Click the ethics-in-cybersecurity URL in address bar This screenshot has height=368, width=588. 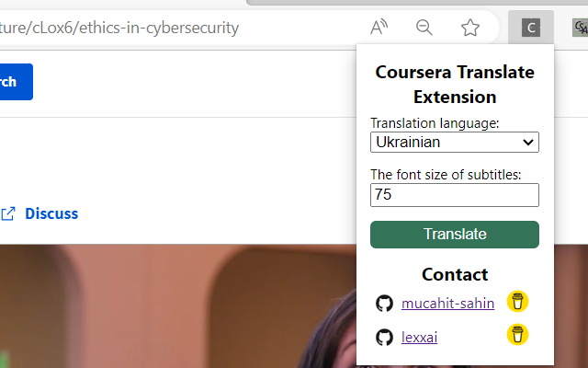[119, 28]
